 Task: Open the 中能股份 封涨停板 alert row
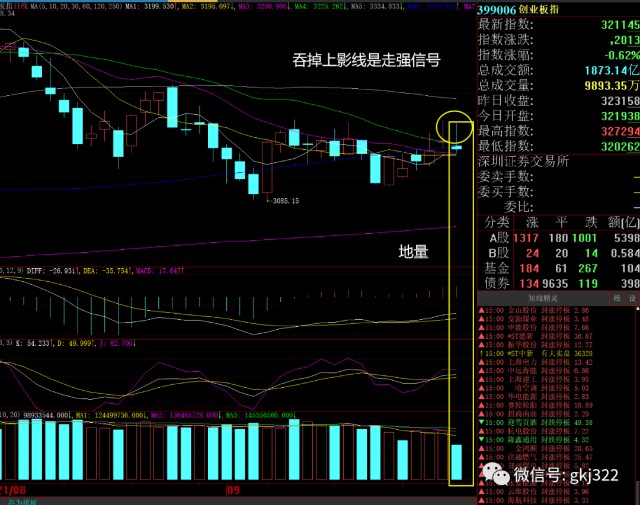pos(534,327)
